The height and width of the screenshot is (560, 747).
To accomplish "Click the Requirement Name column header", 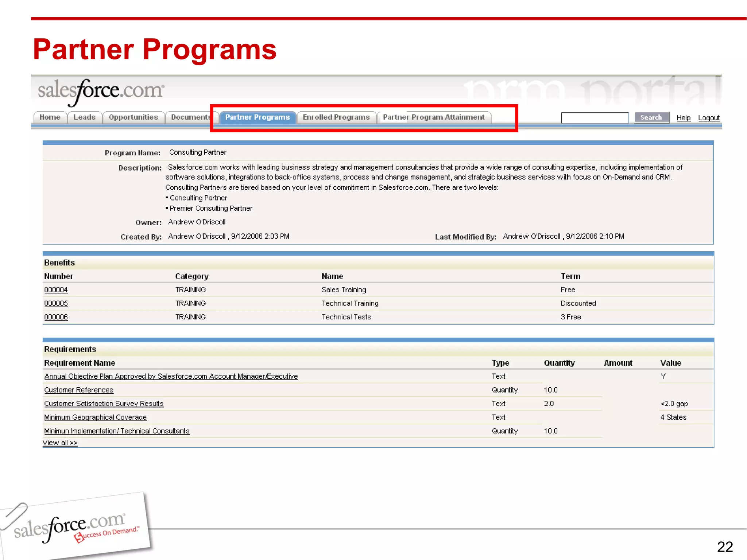I will pos(80,363).
